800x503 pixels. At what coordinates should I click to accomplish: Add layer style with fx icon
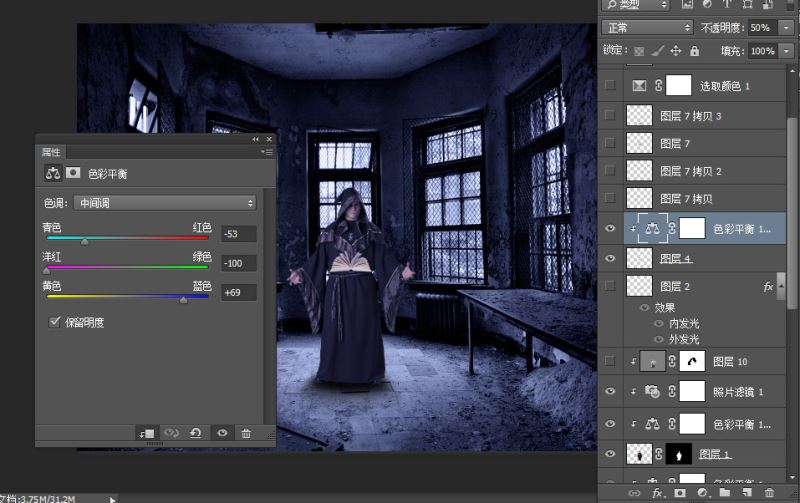[x=659, y=492]
